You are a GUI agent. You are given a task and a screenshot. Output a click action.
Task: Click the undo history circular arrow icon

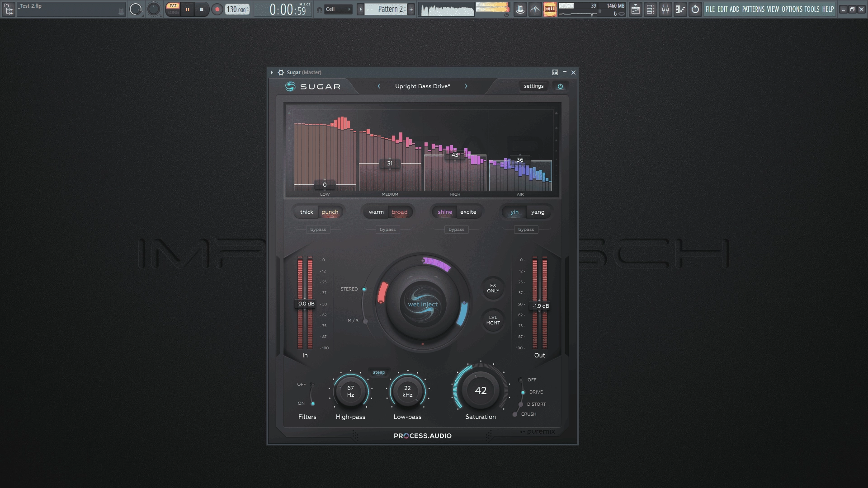tap(695, 9)
